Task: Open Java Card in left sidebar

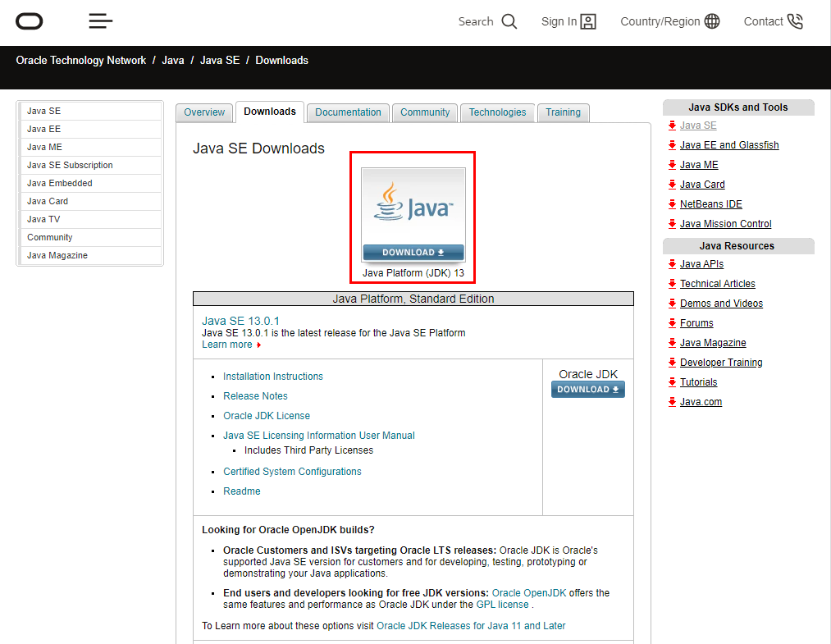Action: (90, 201)
